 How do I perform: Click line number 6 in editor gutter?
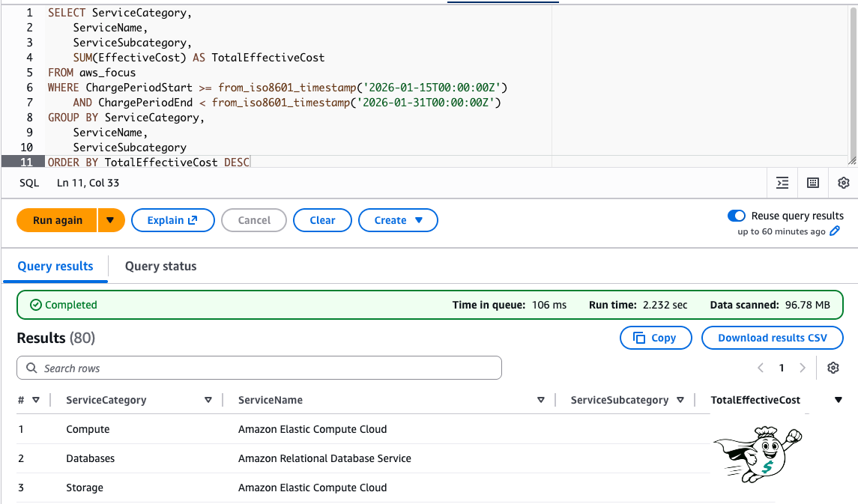pyautogui.click(x=29, y=88)
